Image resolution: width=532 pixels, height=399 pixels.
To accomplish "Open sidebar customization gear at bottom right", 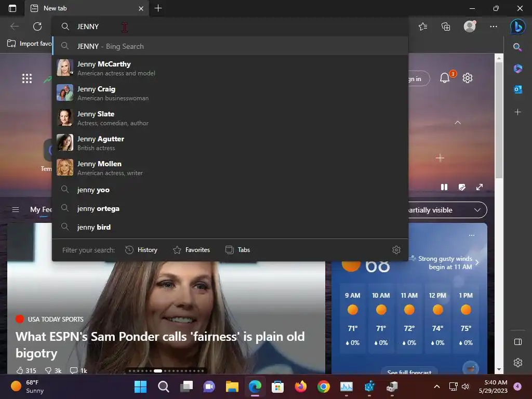I will click(x=518, y=362).
